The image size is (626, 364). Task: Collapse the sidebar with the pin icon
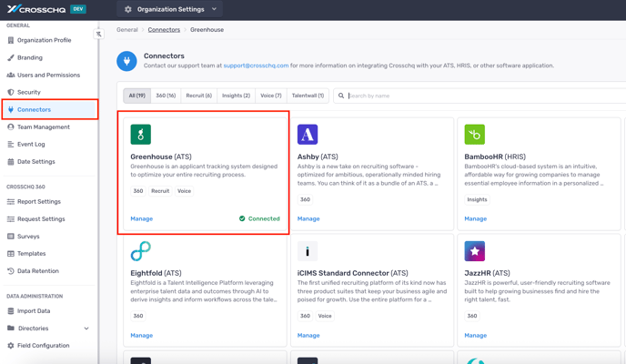98,34
